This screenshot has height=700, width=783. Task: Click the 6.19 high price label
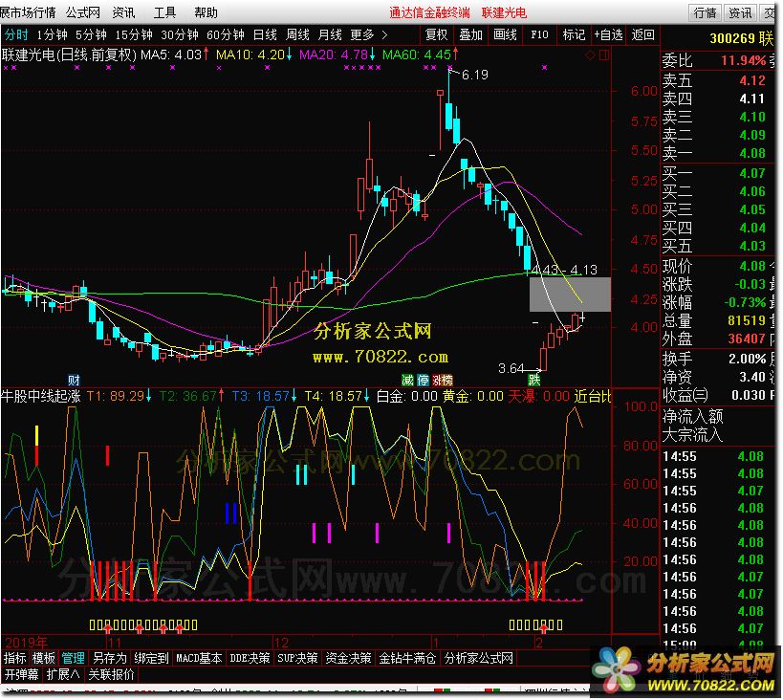[x=474, y=75]
